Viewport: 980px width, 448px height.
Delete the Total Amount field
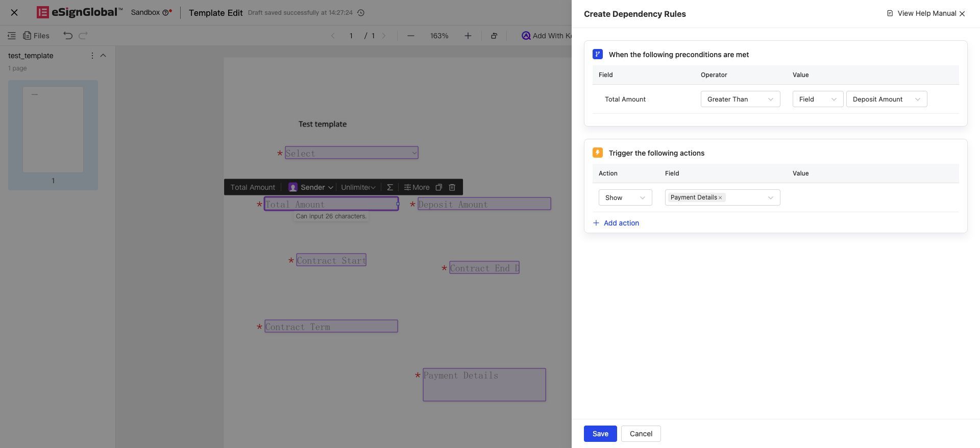[x=452, y=187]
